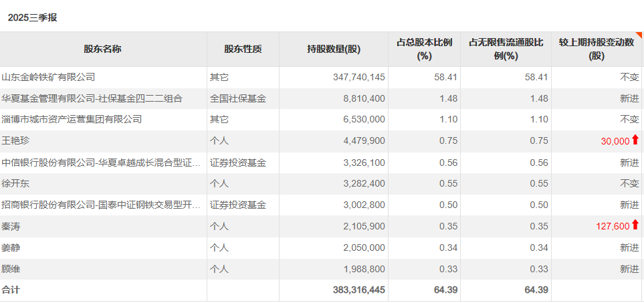644x303 pixels.
Task: Select shareholder 中信银行股份有限公司-华夏卓越成长混合型证…
Action: tap(102, 163)
